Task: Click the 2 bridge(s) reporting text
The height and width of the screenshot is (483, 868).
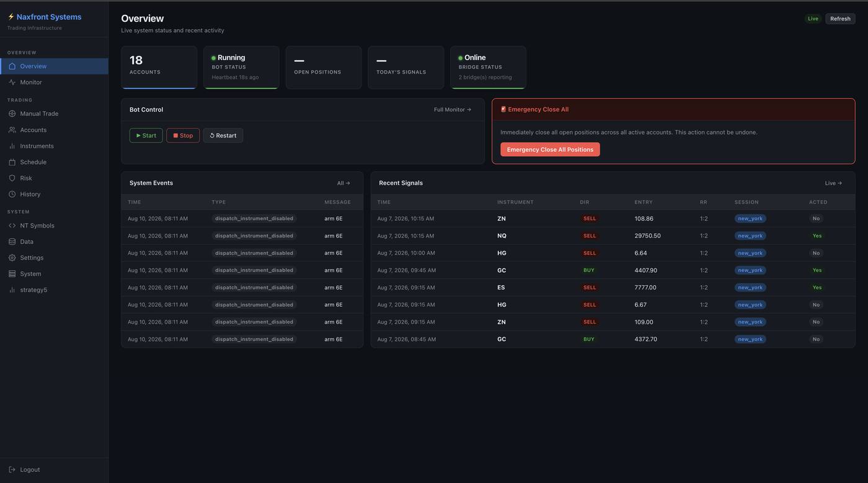Action: tap(485, 78)
